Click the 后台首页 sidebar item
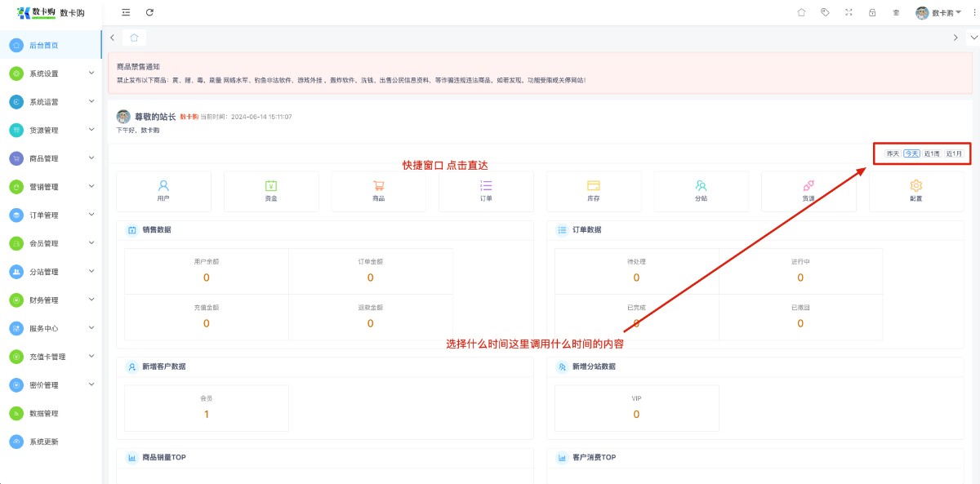 point(44,46)
